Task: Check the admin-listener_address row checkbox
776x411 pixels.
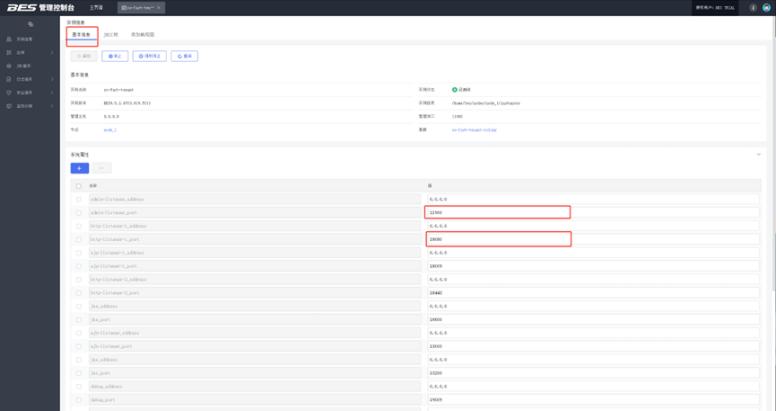Action: (x=78, y=200)
